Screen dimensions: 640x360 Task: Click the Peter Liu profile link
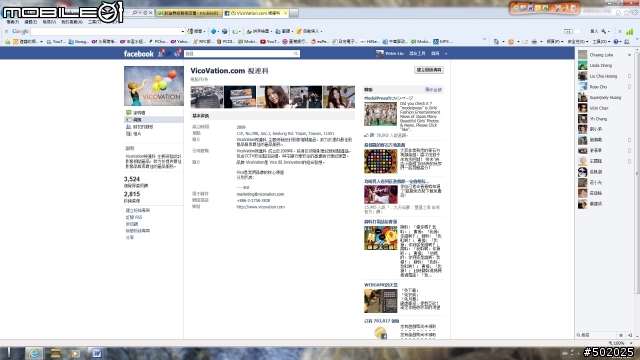pos(390,53)
